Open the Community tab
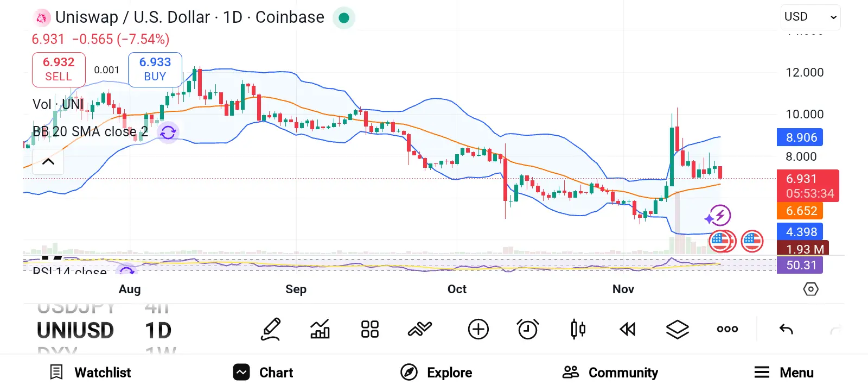The image size is (868, 391). point(610,373)
